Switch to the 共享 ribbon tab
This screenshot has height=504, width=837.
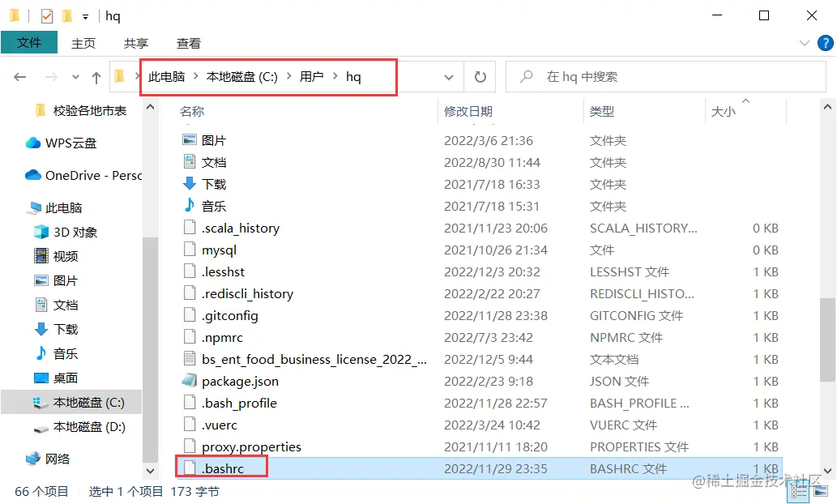[135, 43]
